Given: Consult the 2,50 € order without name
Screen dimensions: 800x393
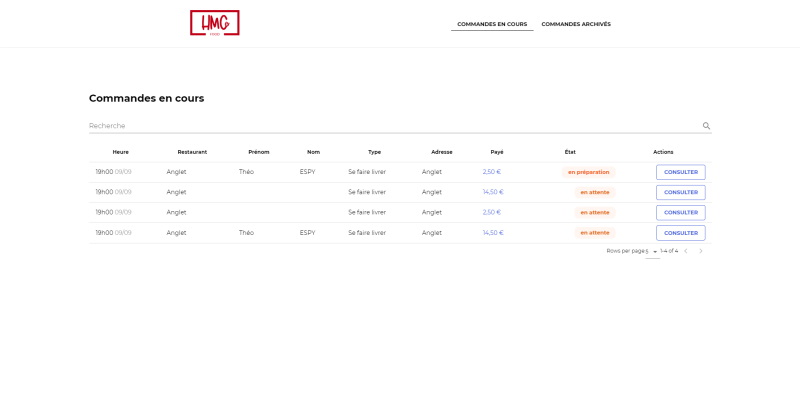Looking at the screenshot, I should pos(681,212).
